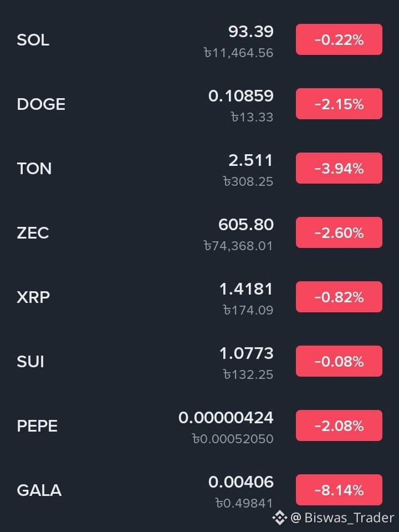399x532 pixels.
Task: Toggle SOL -0.22% change badge
Action: 339,39
